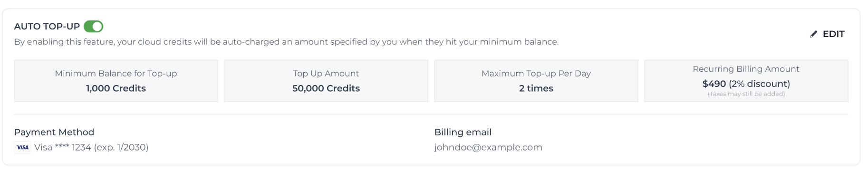Select the Maximum Top-up Per Day card

coord(536,81)
